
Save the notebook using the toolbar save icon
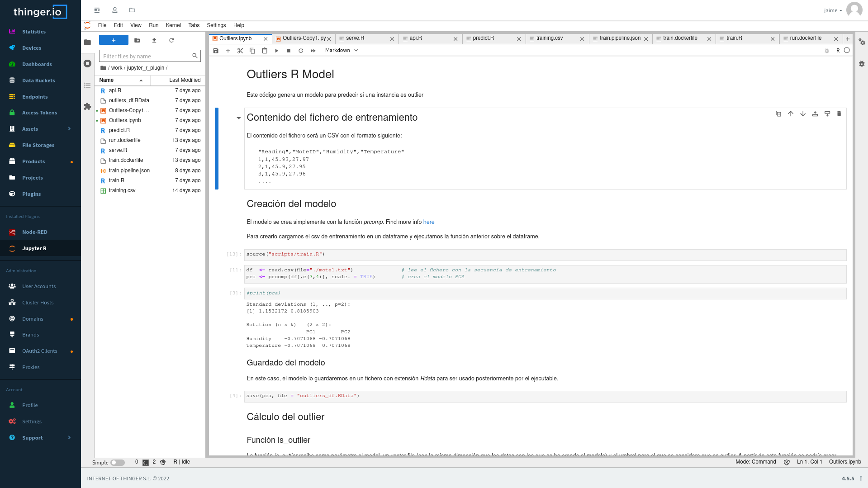point(216,51)
